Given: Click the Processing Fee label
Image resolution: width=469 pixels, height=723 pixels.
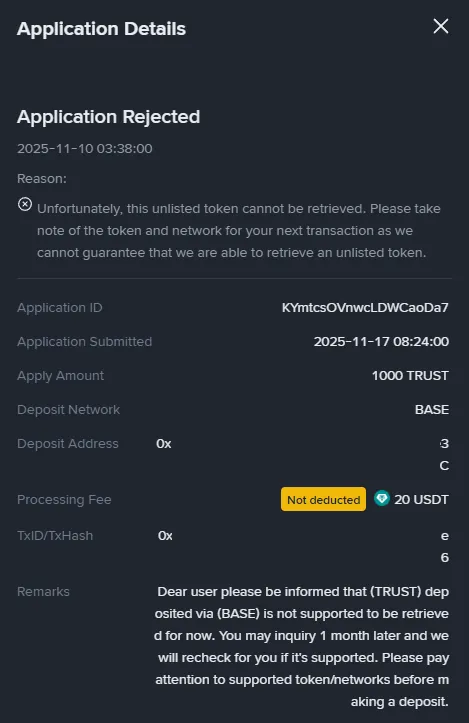Looking at the screenshot, I should click(x=64, y=499).
